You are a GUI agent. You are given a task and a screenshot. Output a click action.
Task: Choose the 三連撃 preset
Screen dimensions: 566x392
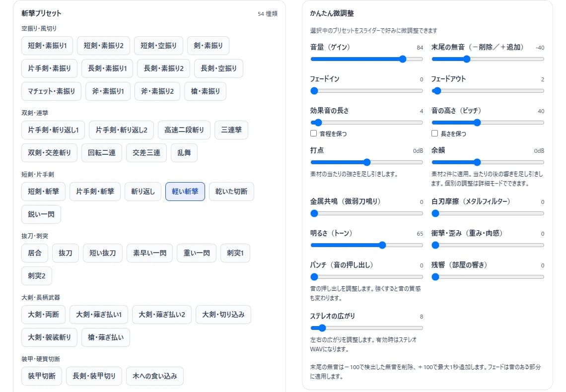coord(231,130)
